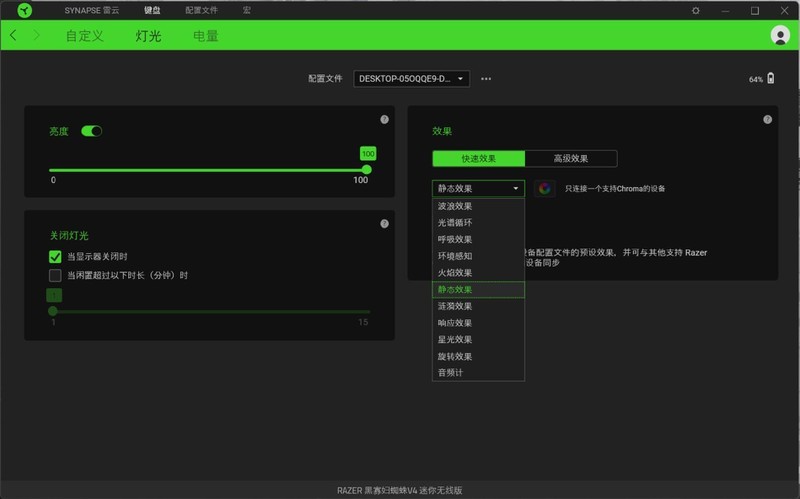This screenshot has height=499, width=800.
Task: Go back with the left arrow
Action: [x=14, y=35]
